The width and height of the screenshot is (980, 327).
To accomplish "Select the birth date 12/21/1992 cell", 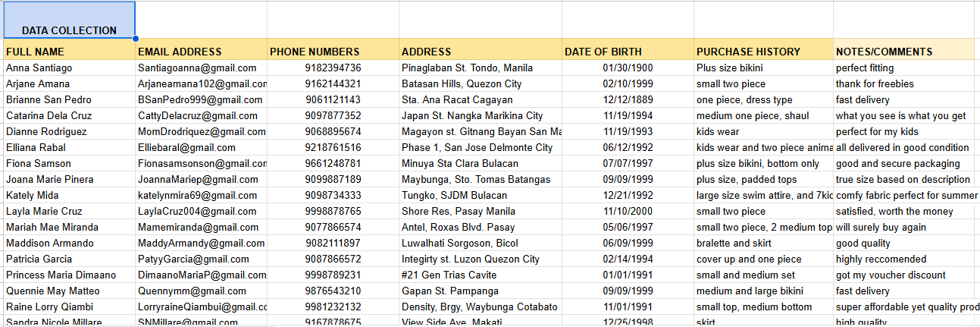I will click(x=628, y=195).
